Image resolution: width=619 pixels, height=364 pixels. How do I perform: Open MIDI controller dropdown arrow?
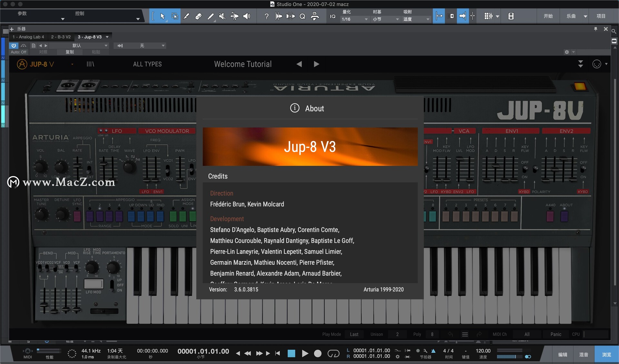coord(606,64)
